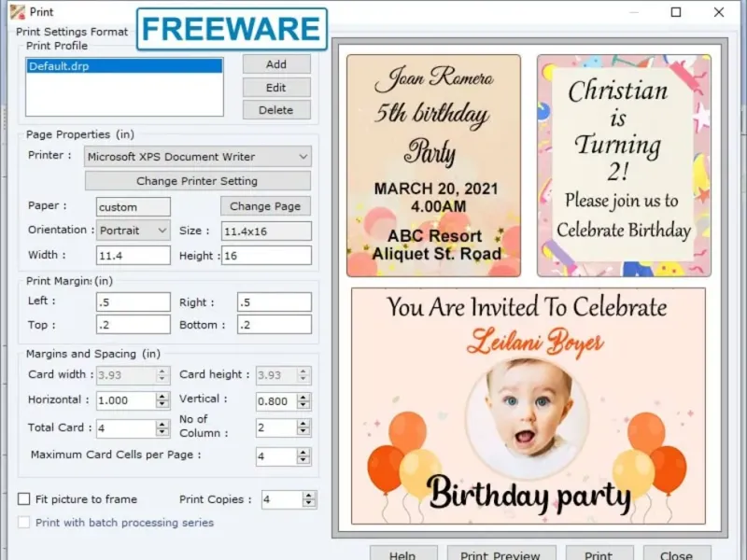Image resolution: width=747 pixels, height=560 pixels.
Task: Click Change Printer Setting button
Action: pyautogui.click(x=198, y=181)
